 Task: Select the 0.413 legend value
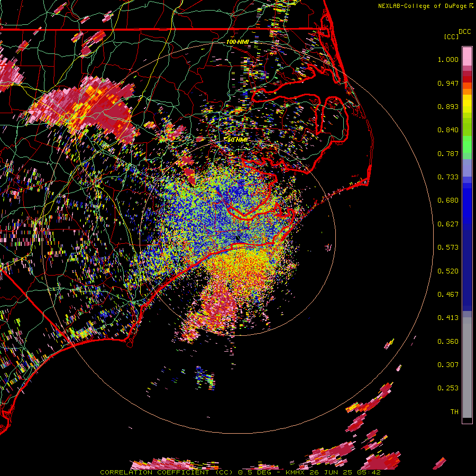pyautogui.click(x=448, y=318)
